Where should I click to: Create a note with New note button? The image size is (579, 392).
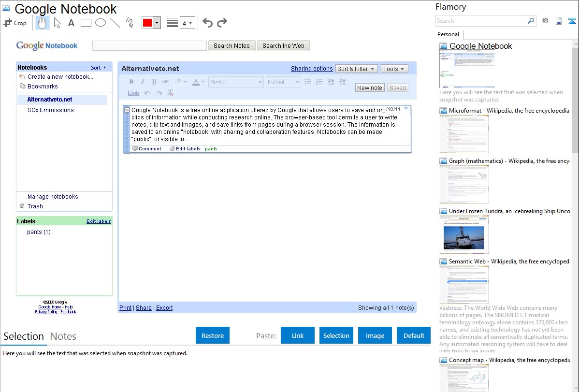tap(370, 87)
